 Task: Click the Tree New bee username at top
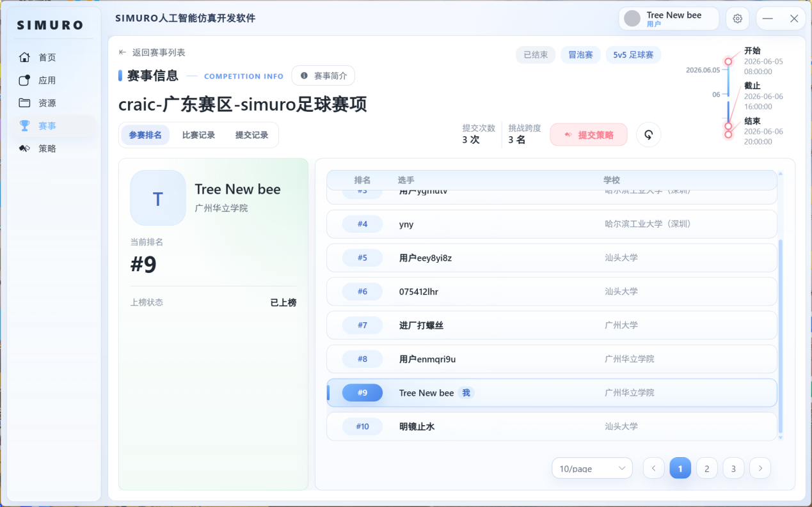[x=674, y=15]
